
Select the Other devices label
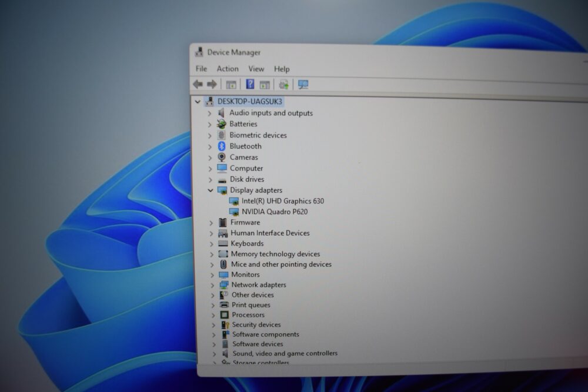(252, 295)
